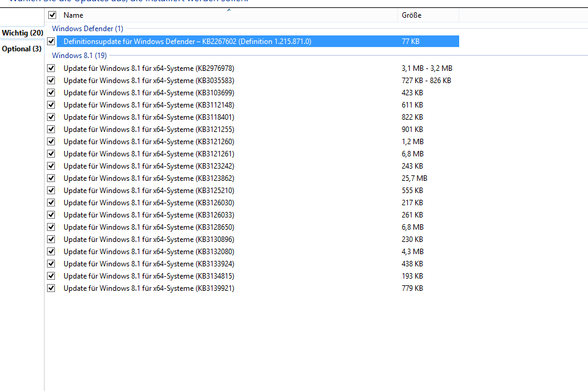Toggle the checkbox for KB3126030
The width and height of the screenshot is (588, 391).
pos(51,203)
